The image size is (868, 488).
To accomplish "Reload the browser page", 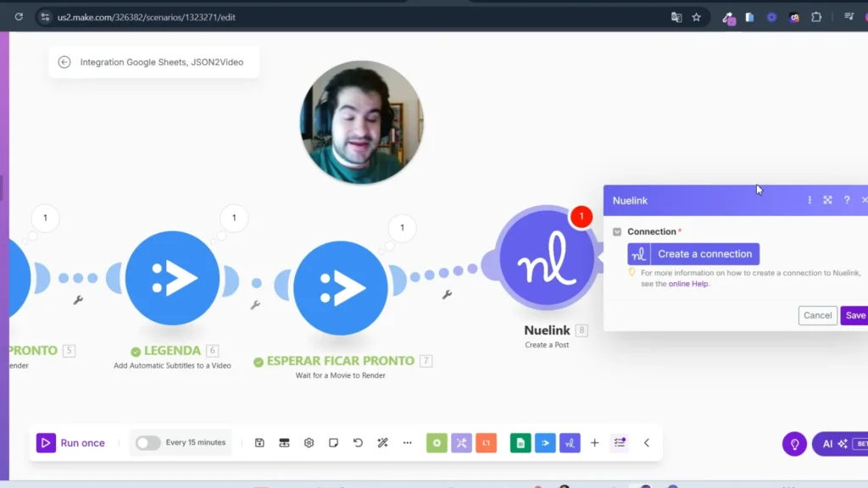I will (19, 17).
